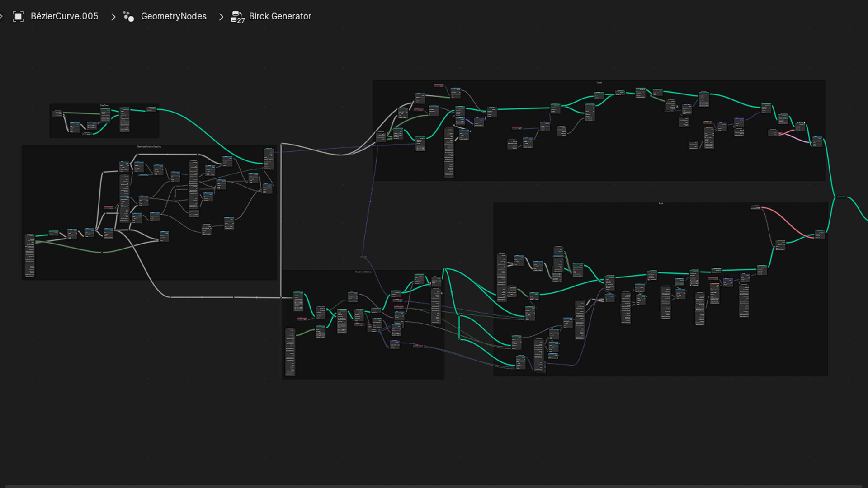The image size is (868, 488).
Task: Click the object data icon beside BézierCurve.005
Action: 18,16
